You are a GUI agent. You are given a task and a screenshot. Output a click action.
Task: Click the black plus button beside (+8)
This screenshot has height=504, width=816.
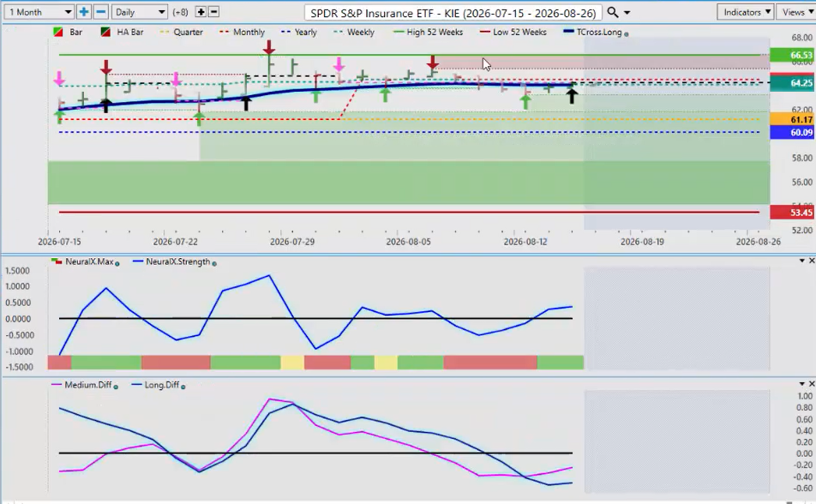click(x=201, y=12)
